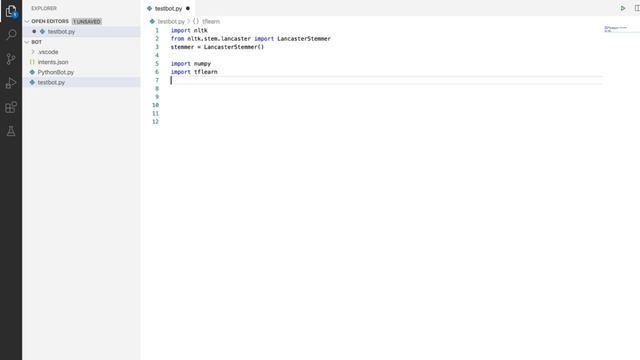Click Python icon of PythonBot.py file

tap(32, 72)
